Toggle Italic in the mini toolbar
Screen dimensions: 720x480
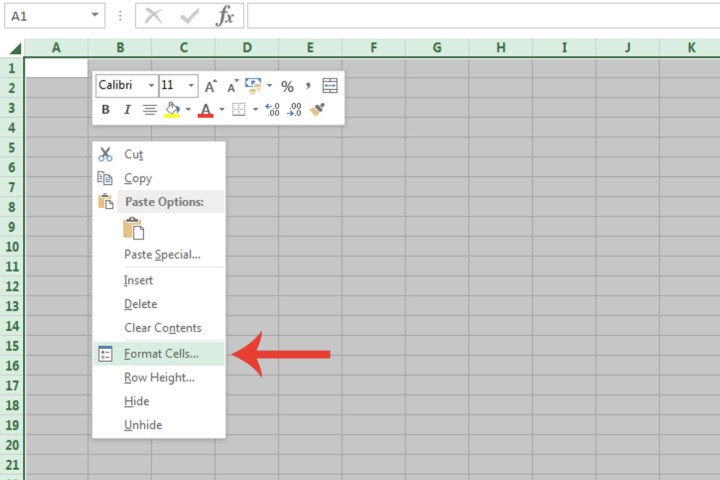coord(127,110)
